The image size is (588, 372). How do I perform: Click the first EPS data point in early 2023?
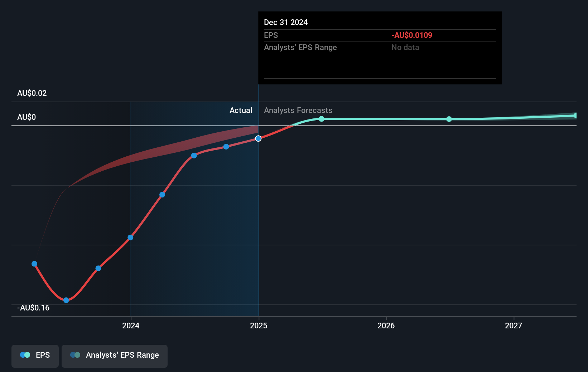(34, 264)
